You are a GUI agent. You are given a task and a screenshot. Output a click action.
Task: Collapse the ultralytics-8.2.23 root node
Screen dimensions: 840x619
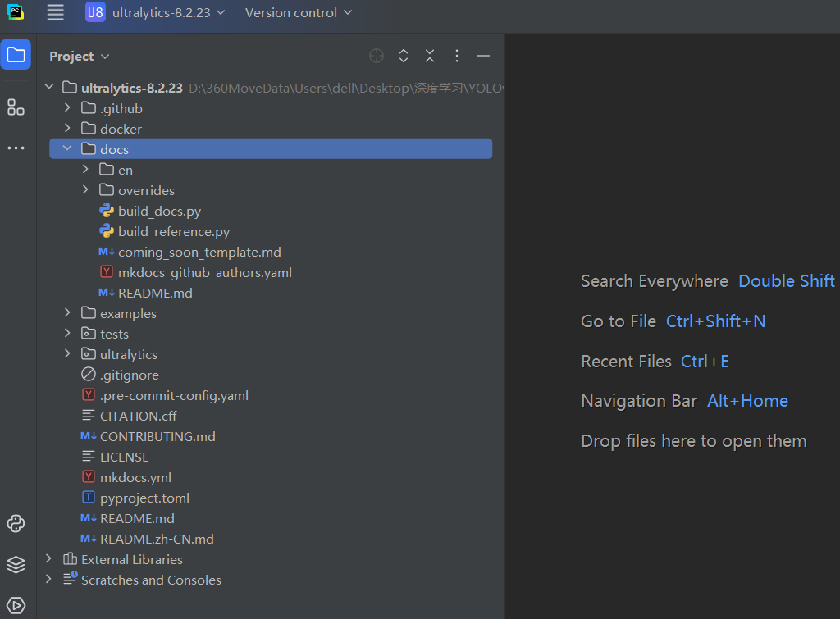tap(49, 86)
